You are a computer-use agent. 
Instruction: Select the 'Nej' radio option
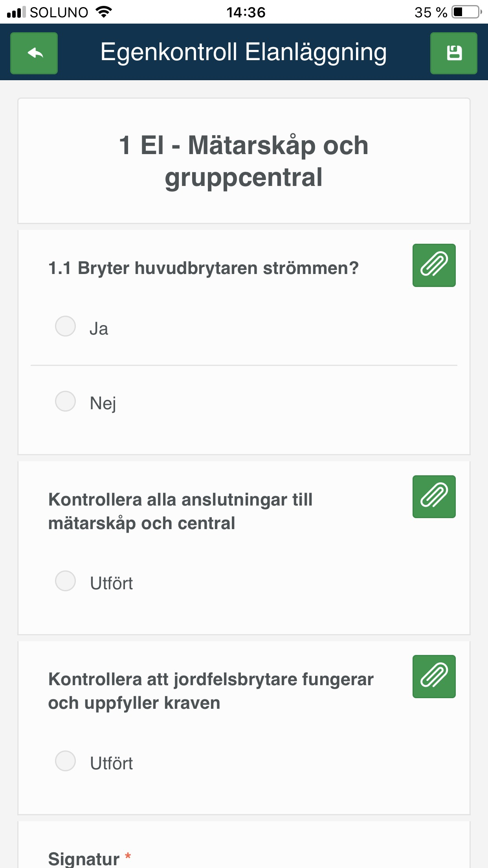[66, 401]
